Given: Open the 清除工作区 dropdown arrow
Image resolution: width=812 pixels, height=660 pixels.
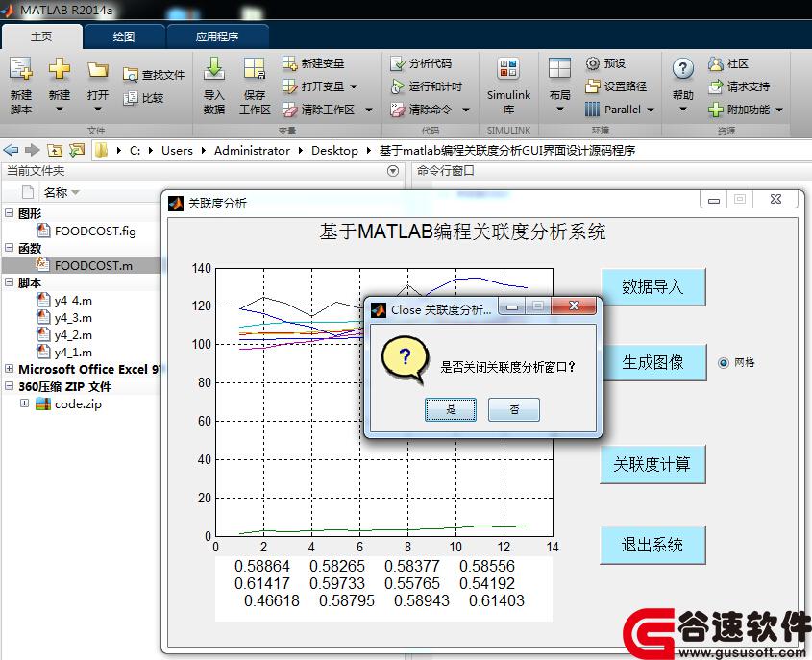Looking at the screenshot, I should point(369,110).
